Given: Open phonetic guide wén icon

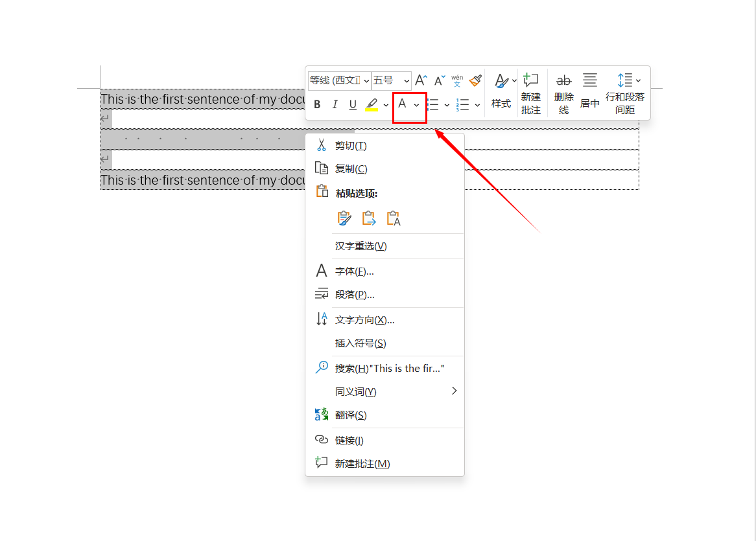Looking at the screenshot, I should [457, 80].
